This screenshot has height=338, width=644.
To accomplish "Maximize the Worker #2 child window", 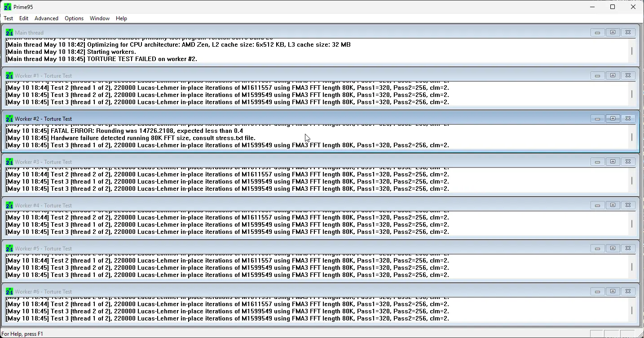I will click(613, 119).
